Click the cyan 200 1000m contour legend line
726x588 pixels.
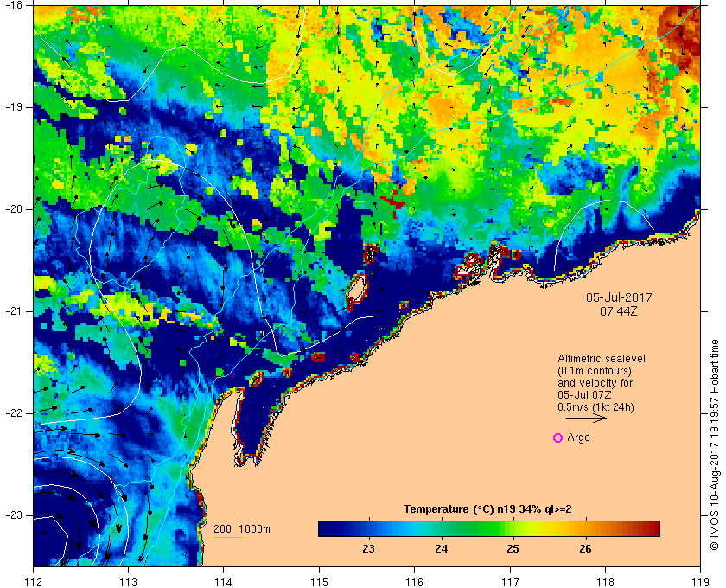click(x=228, y=538)
